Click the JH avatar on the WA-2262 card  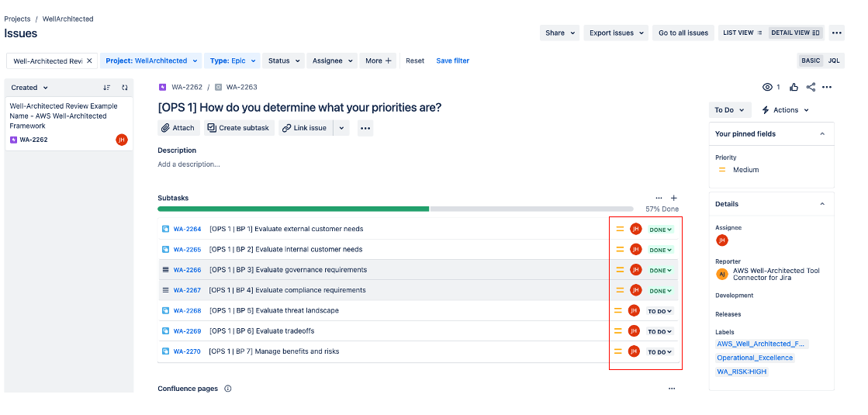click(121, 140)
